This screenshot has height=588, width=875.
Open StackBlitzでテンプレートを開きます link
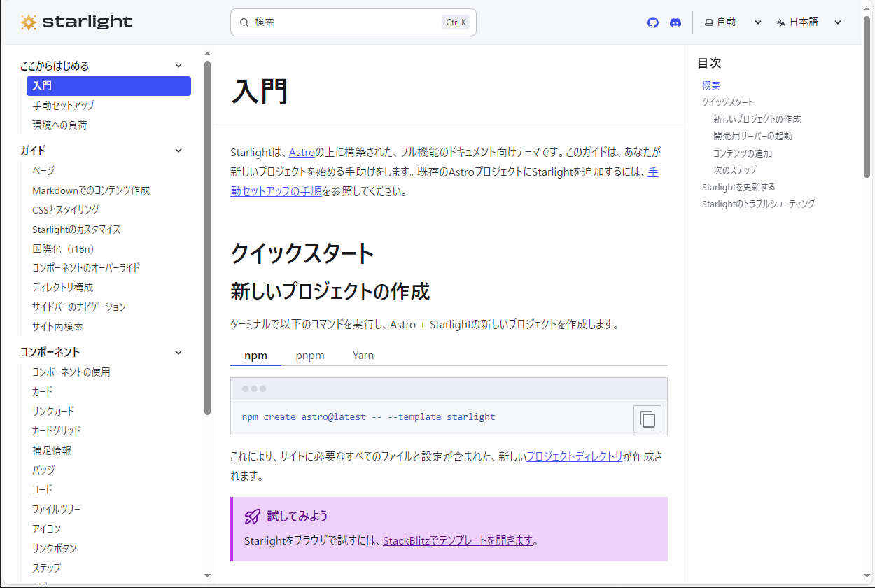[x=458, y=540]
